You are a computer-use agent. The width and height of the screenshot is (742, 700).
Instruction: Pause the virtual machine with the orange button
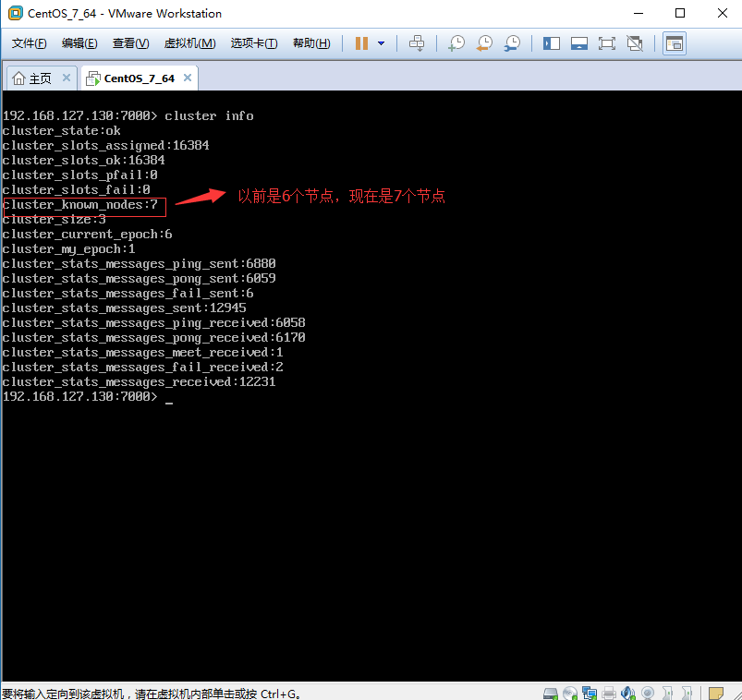(x=361, y=43)
